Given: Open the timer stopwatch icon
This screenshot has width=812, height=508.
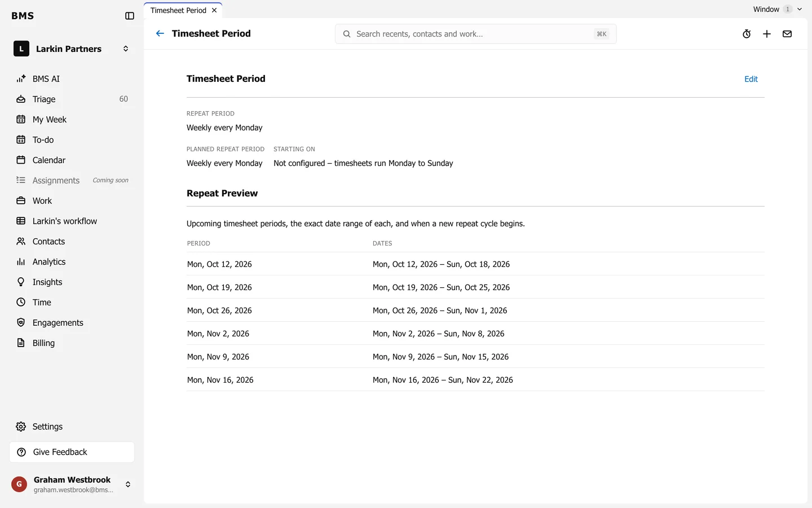Looking at the screenshot, I should [747, 34].
